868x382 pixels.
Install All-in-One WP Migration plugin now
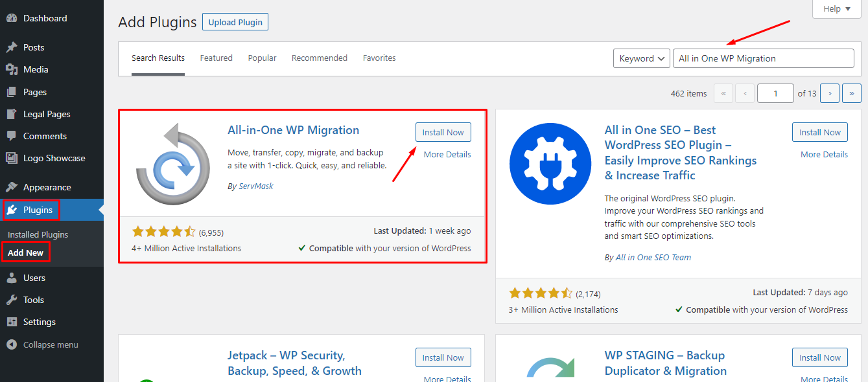click(443, 132)
